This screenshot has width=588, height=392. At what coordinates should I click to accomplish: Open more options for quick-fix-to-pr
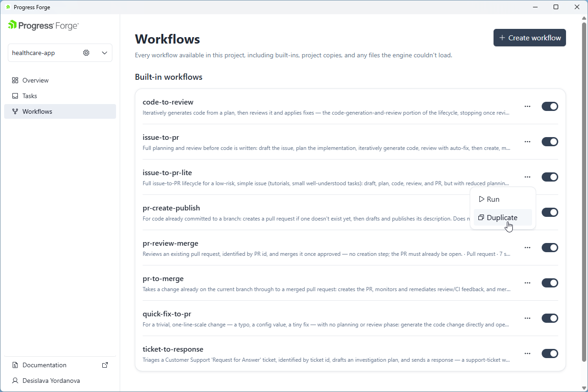(x=527, y=318)
